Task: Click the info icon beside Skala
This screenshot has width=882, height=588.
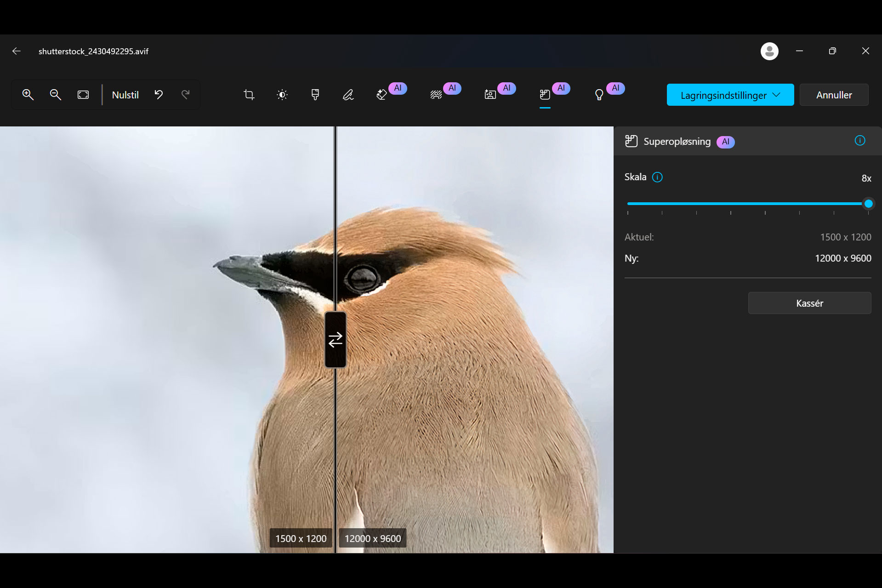Action: tap(658, 177)
